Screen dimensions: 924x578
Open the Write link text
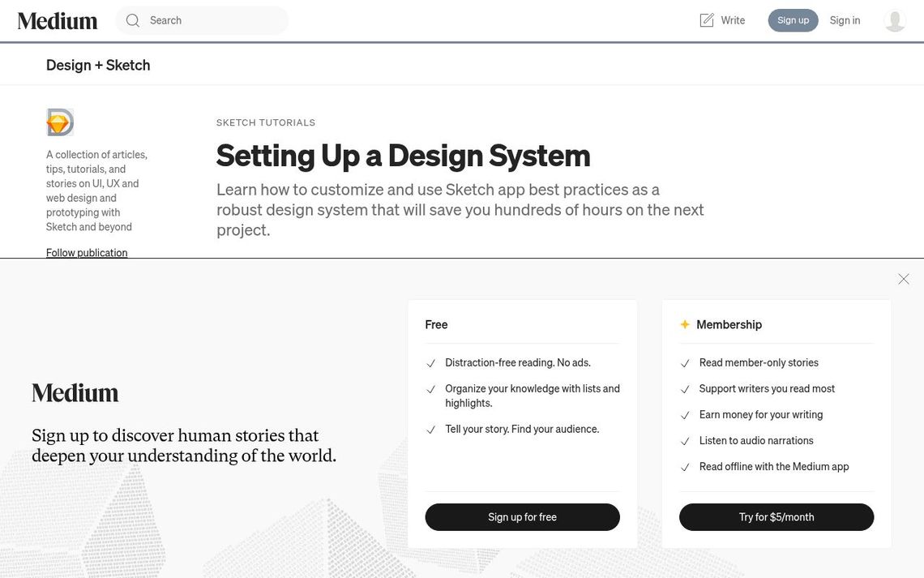(733, 20)
